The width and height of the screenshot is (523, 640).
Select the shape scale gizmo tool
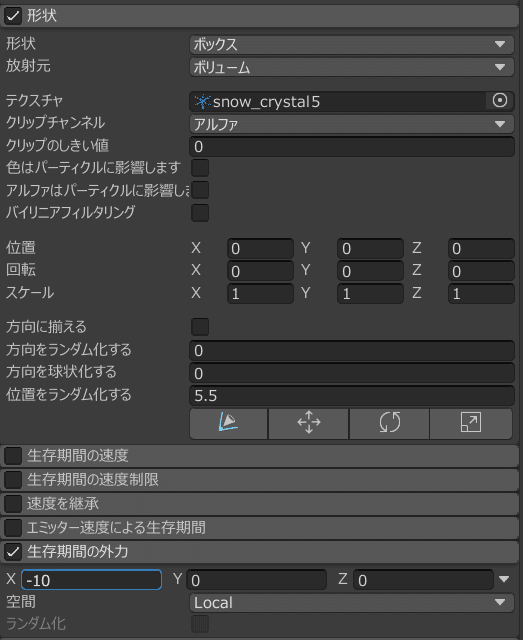(471, 423)
